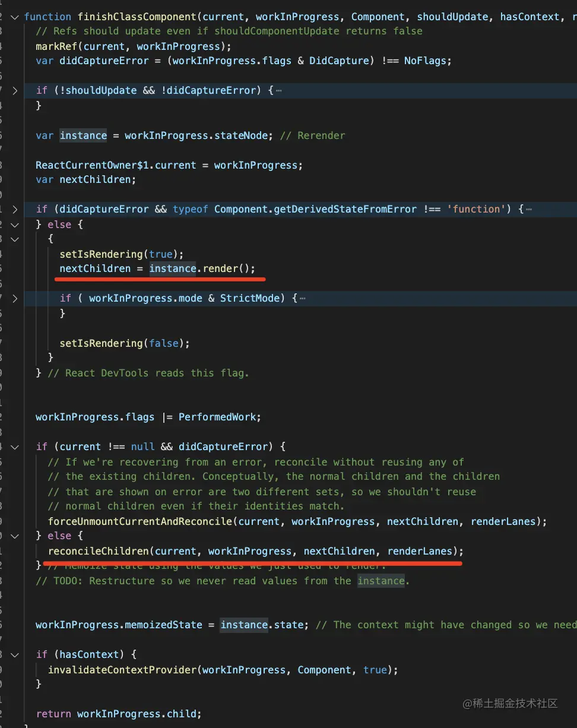Click the ellipsis after the 'function' string check
The height and width of the screenshot is (728, 577).
(528, 209)
